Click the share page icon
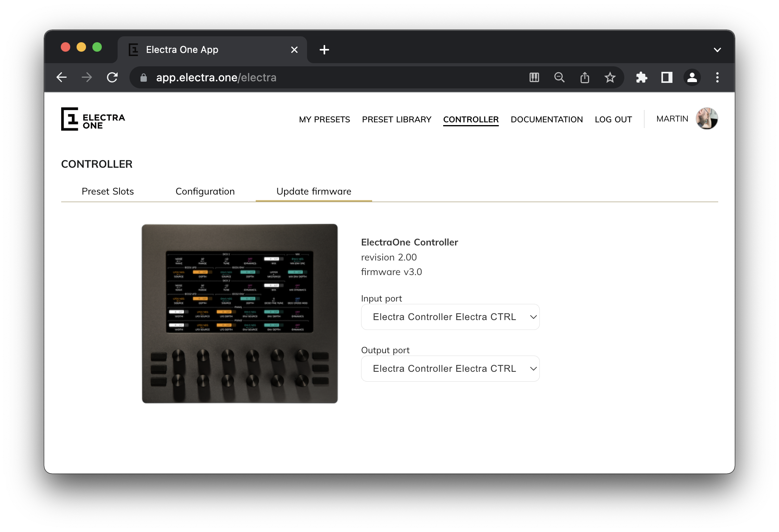 [x=584, y=77]
